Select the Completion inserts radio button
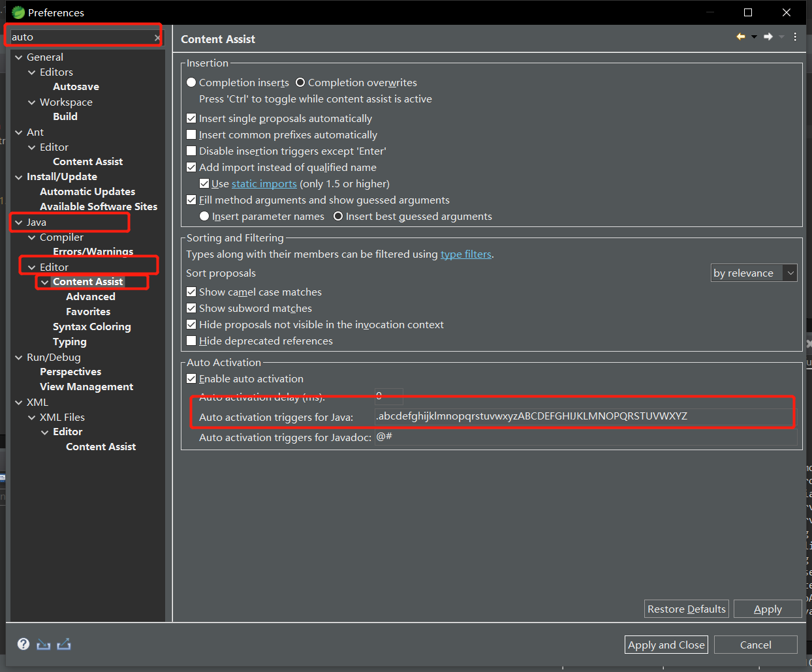 tap(191, 82)
